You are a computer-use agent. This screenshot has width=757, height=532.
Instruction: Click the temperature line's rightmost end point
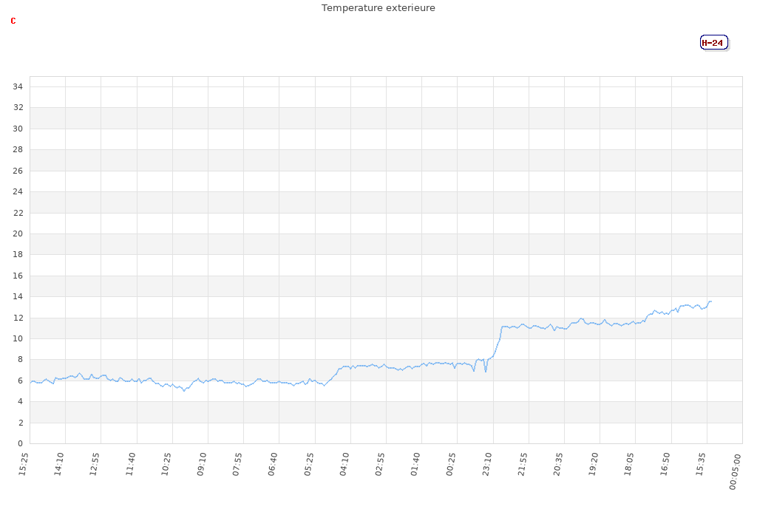tap(711, 301)
